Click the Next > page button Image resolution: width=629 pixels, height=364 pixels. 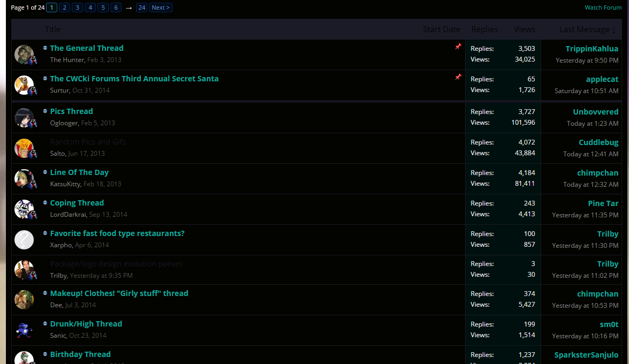160,7
